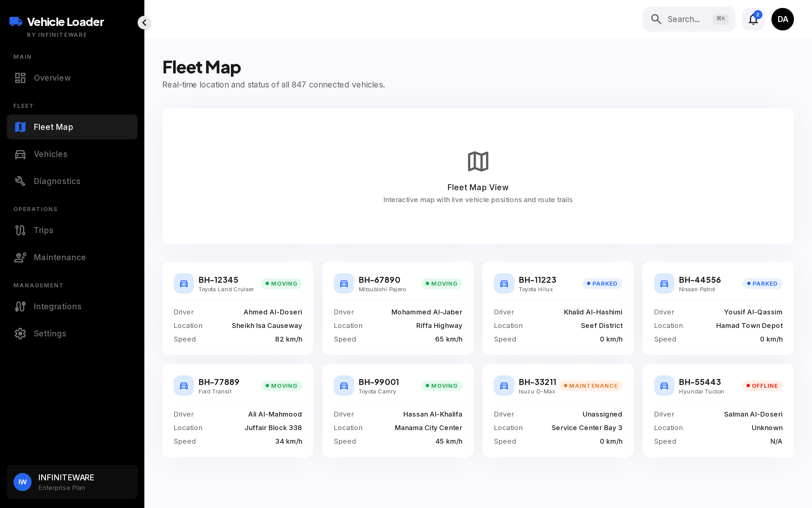Click the PARKED badge on BH-11223

coord(602,284)
